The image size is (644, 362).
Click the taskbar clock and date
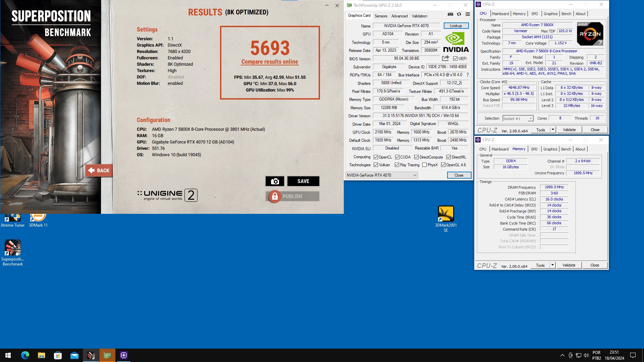pyautogui.click(x=614, y=355)
